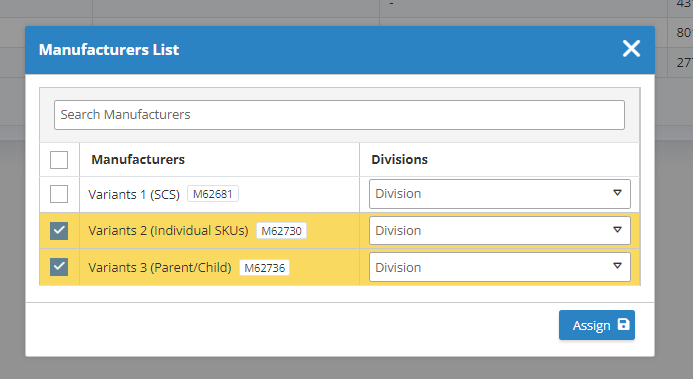Select the Variants 3 (Parent/Child) row name

click(160, 268)
